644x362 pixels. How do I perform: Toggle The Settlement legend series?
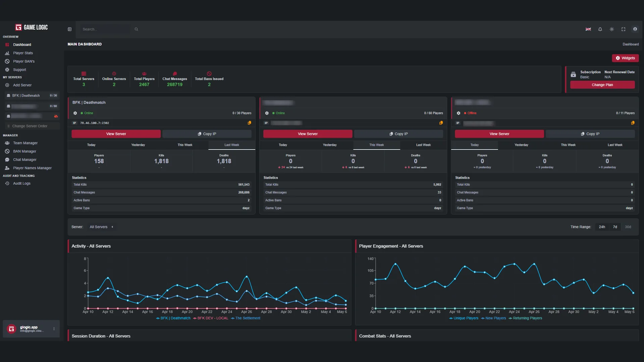[x=246, y=318]
